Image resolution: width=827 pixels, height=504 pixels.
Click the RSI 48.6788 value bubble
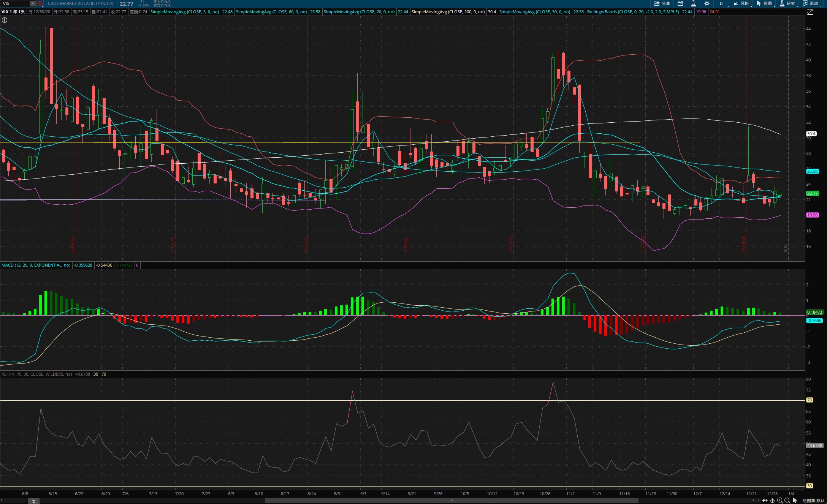814,446
